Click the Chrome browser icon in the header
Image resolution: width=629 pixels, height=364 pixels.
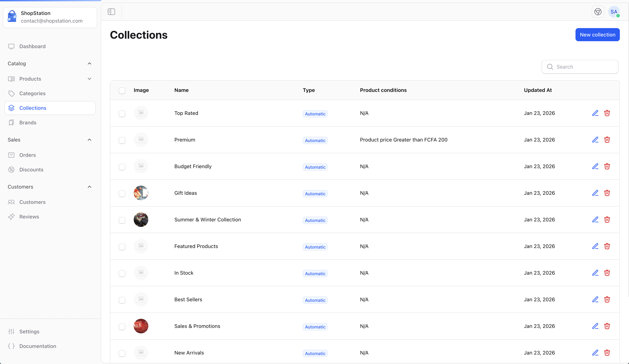tap(598, 11)
